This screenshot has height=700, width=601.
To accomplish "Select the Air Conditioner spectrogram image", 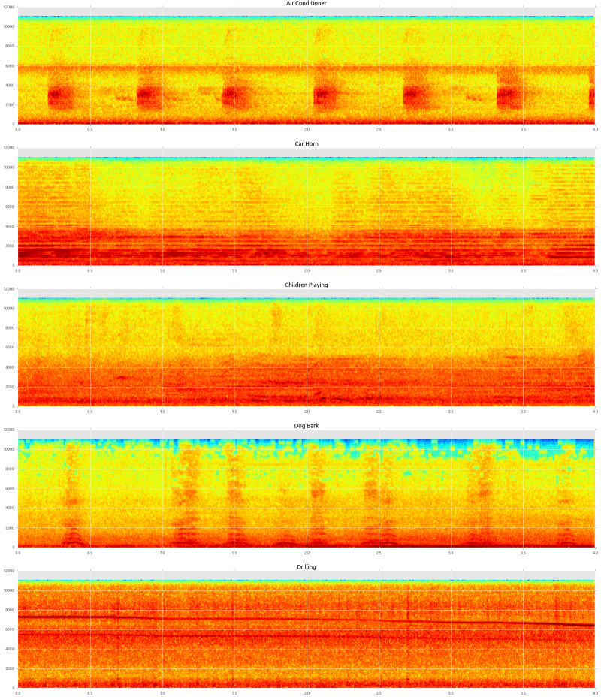I will point(306,69).
